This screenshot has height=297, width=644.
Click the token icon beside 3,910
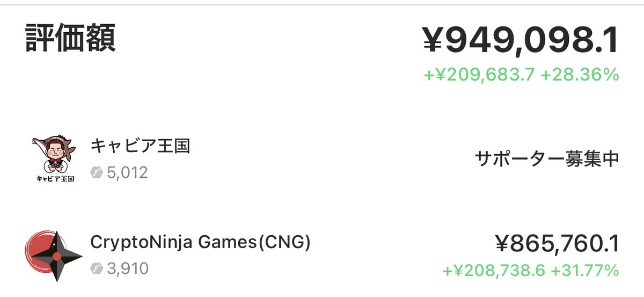97,268
